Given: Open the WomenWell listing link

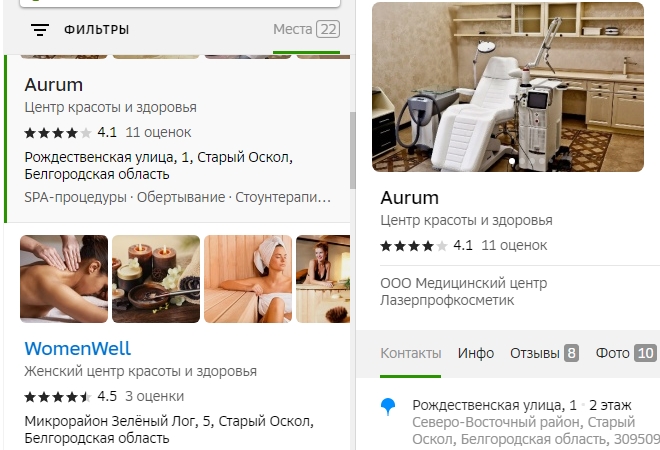Looking at the screenshot, I should coord(77,349).
